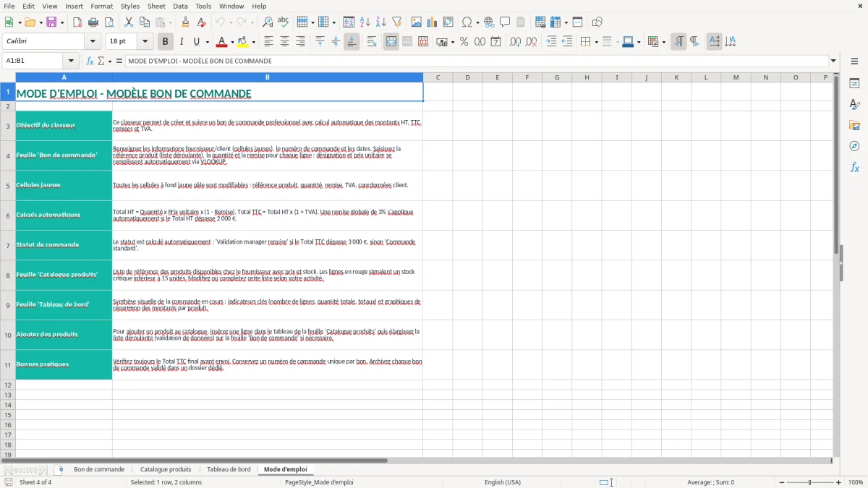Image resolution: width=868 pixels, height=488 pixels.
Task: Insert a comment
Action: pyautogui.click(x=505, y=22)
